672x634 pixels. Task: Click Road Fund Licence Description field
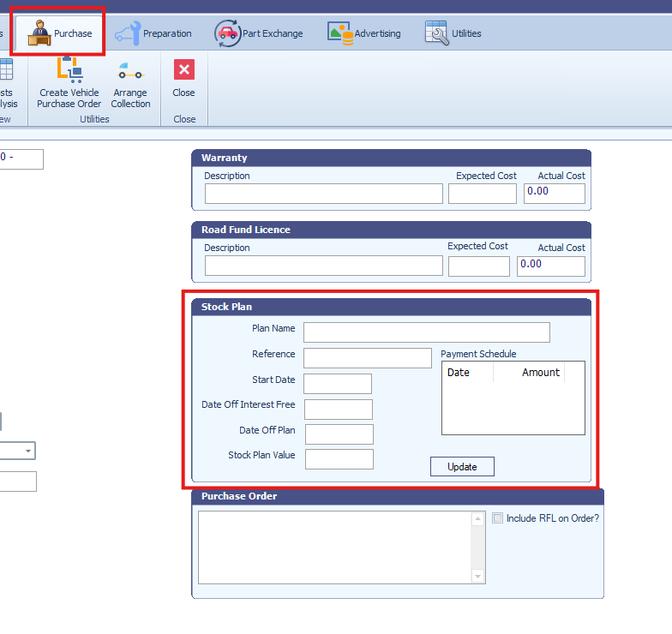coord(324,266)
